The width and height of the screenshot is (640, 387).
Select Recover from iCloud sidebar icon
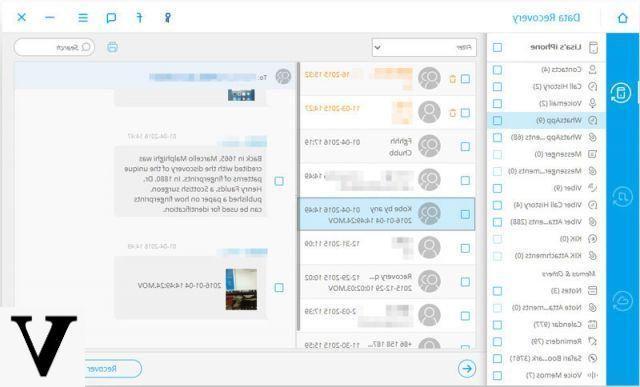622,301
